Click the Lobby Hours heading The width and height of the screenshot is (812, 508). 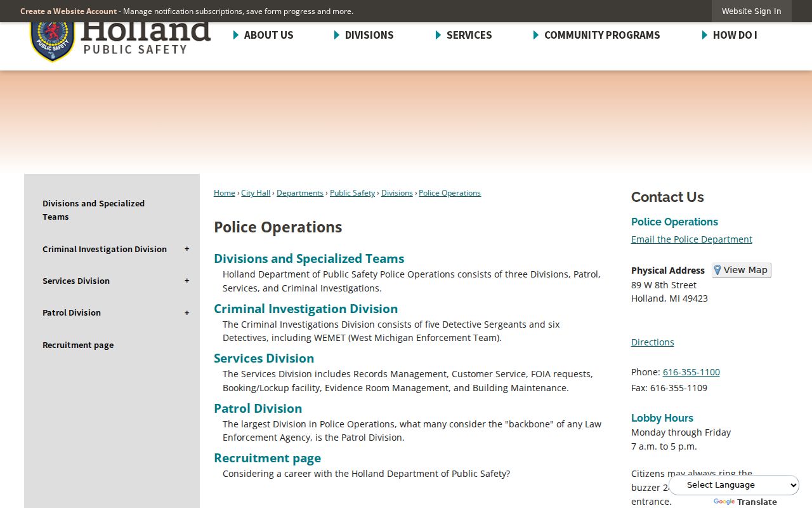coord(662,418)
